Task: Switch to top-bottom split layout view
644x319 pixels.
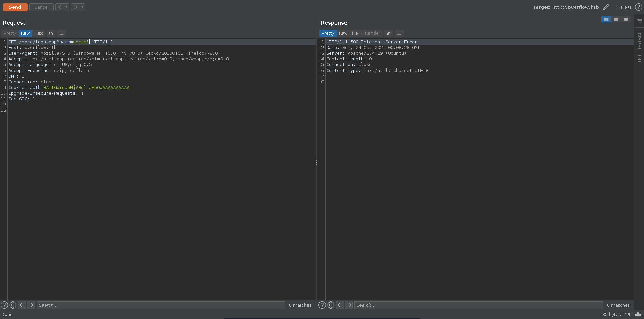Action: (x=616, y=19)
